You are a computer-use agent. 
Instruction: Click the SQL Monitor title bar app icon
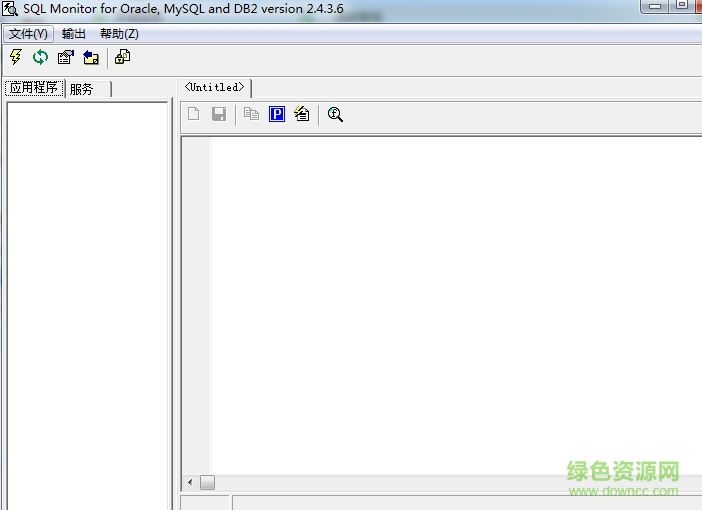(9, 9)
